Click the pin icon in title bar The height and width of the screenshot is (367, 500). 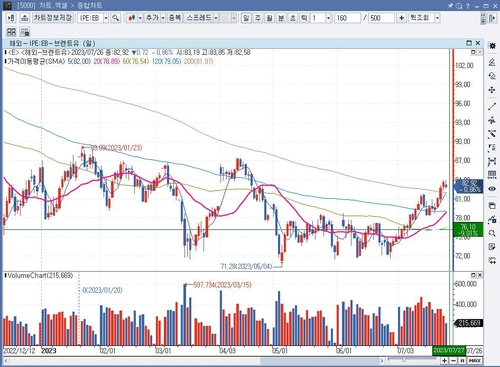[x=450, y=5]
